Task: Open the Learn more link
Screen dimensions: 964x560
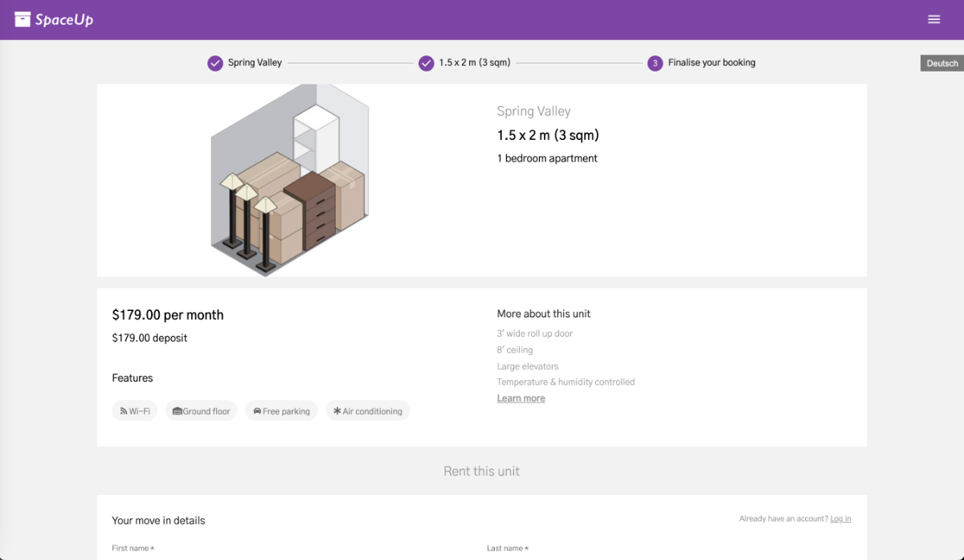Action: tap(521, 399)
